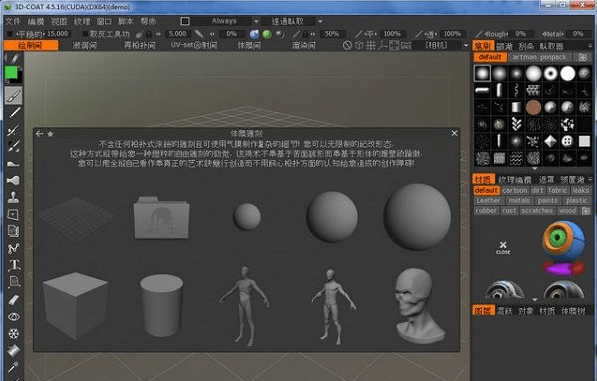Screen dimensions: 597x381
Task: Open brush panel options menu arrow
Action: [590, 46]
